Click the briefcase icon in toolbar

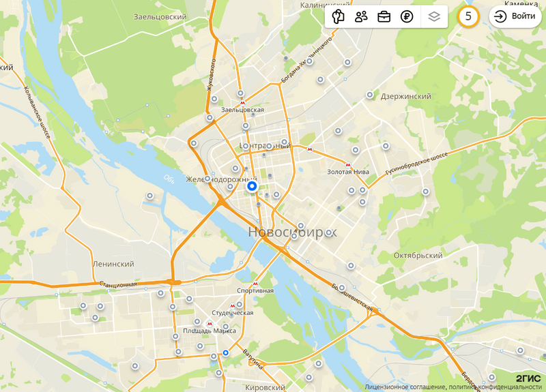pos(384,16)
